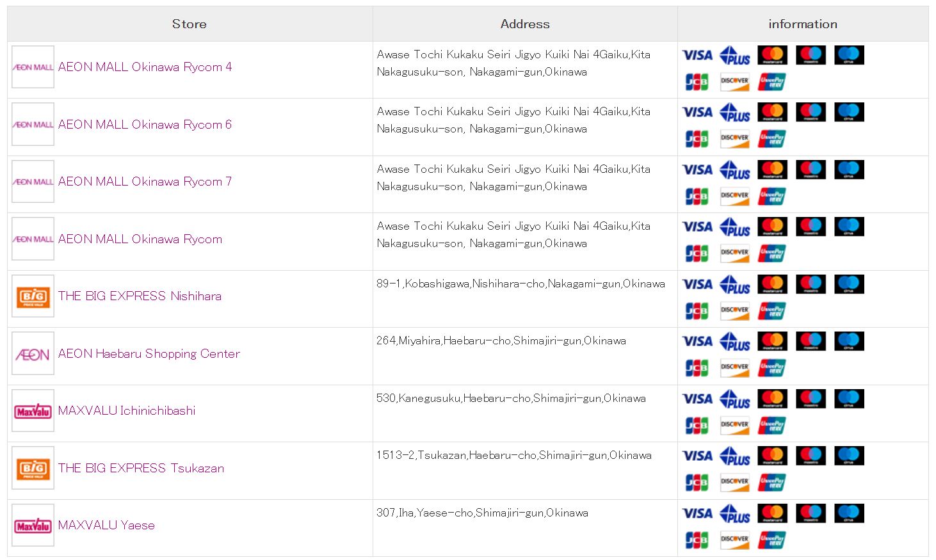Click the "Awase Tochi Kukaku" address in Rycom 4 row

coord(513,63)
